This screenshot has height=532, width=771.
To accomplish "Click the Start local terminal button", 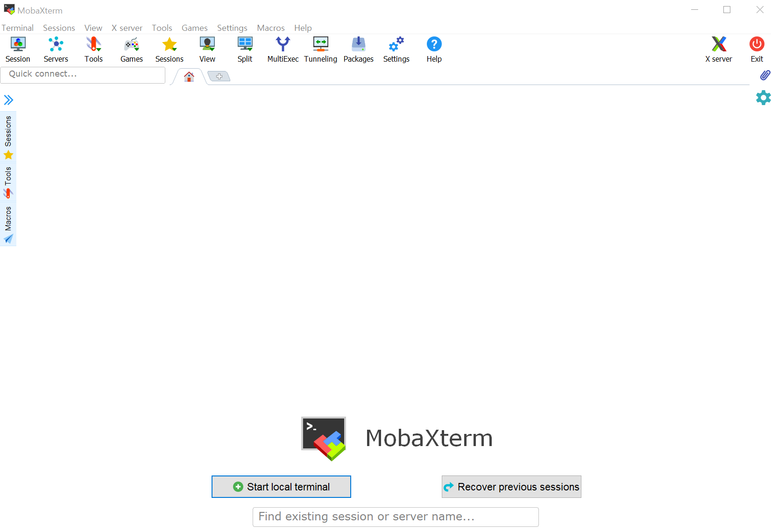I will pos(281,487).
